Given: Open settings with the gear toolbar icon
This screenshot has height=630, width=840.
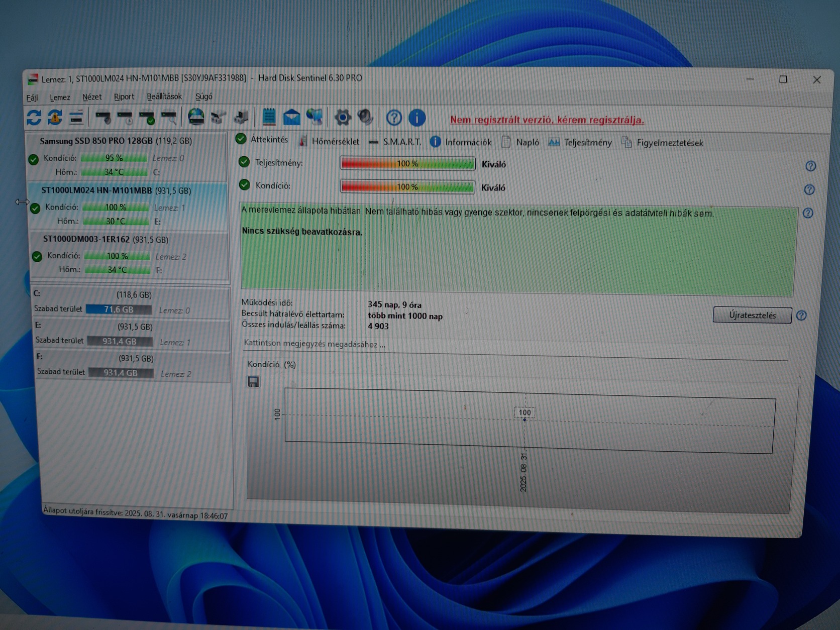Looking at the screenshot, I should point(343,118).
